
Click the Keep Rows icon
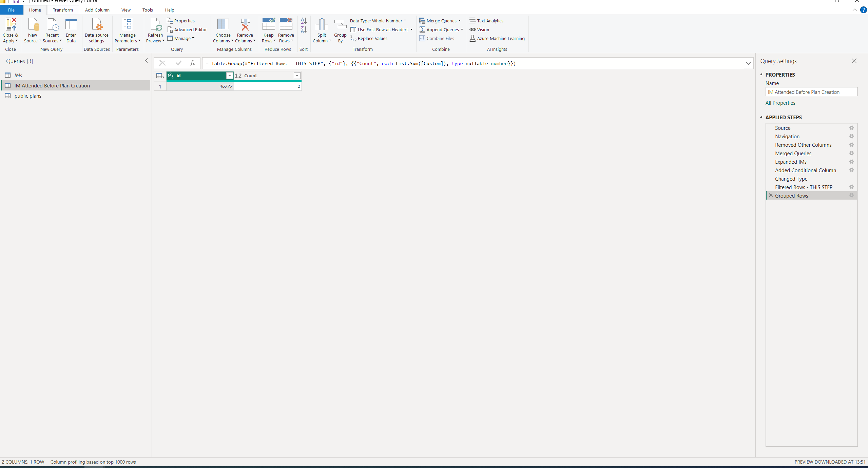(268, 24)
